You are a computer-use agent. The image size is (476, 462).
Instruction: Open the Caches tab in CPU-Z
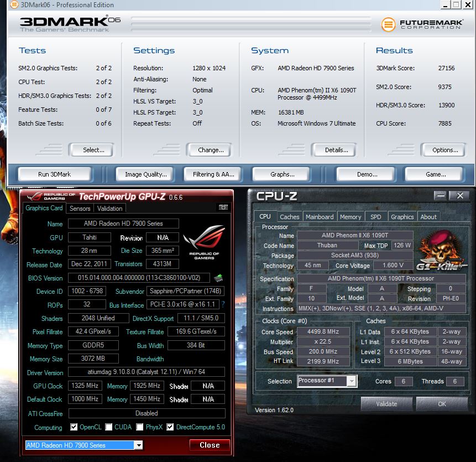289,216
